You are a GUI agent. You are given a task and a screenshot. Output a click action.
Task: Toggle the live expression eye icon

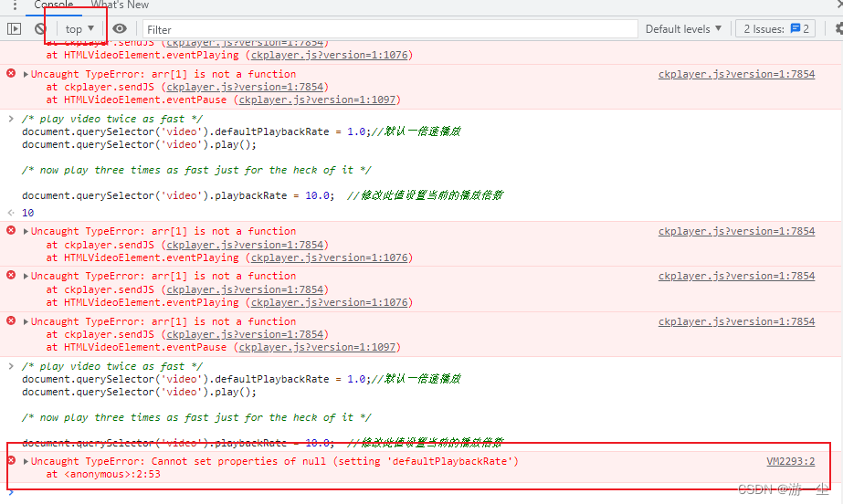[x=120, y=28]
